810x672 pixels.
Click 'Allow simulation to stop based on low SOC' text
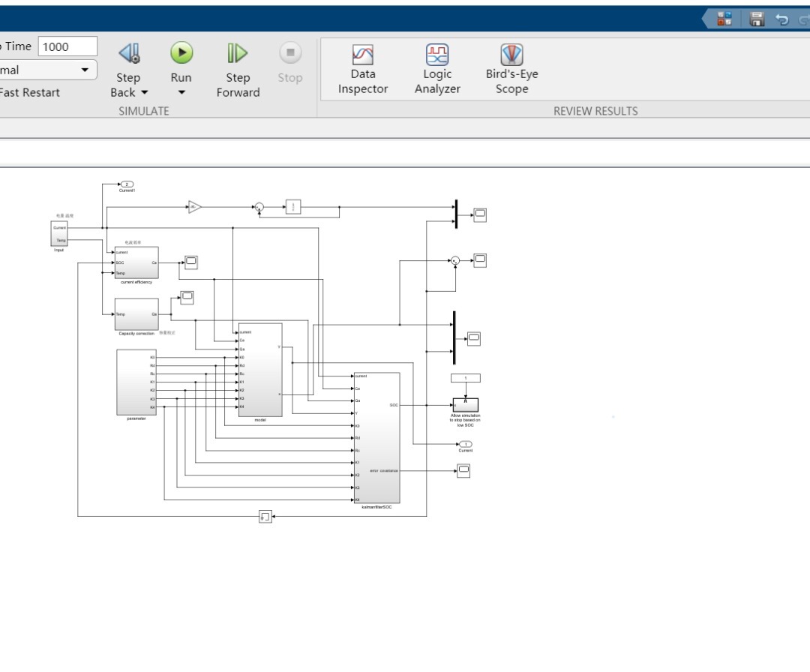click(x=466, y=420)
